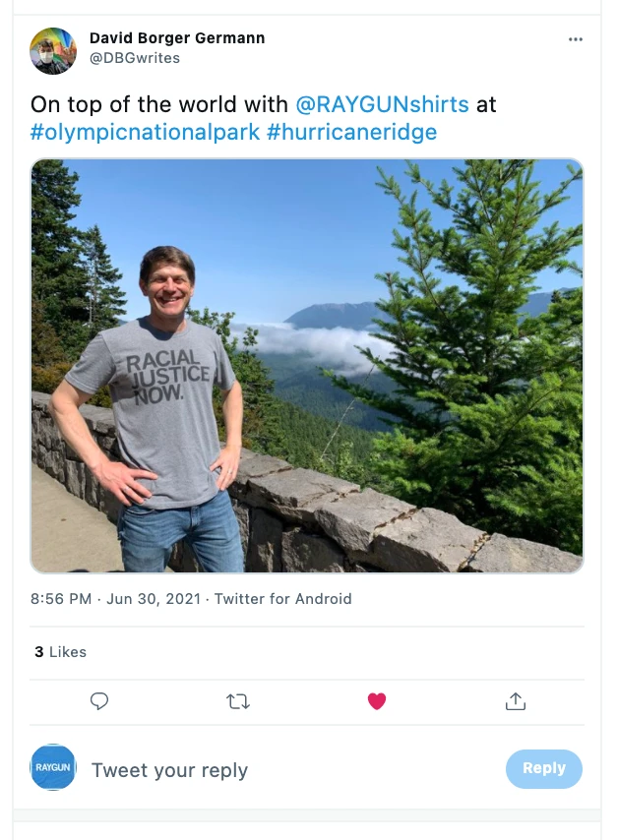Enlarge the Hurricane Ridge tweet photo
Screen dimensions: 618x840
coord(306,366)
